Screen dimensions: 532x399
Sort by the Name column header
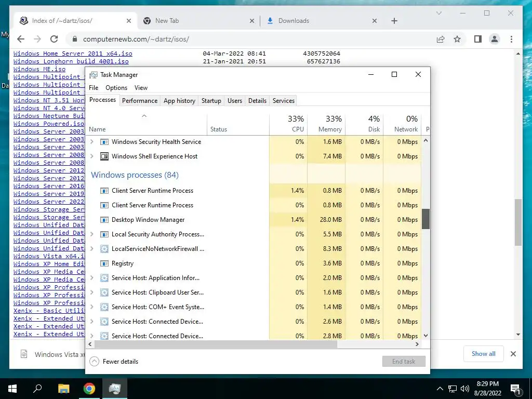coord(147,124)
